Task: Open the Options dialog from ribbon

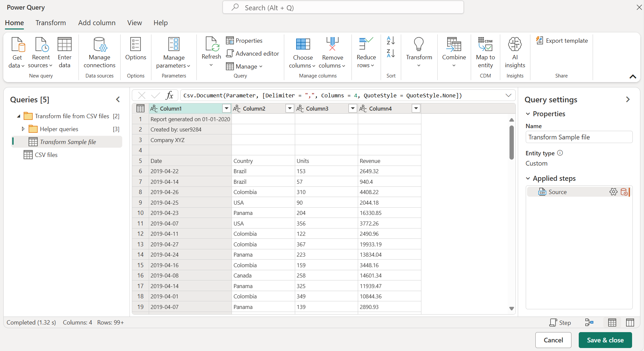Action: tap(135, 45)
